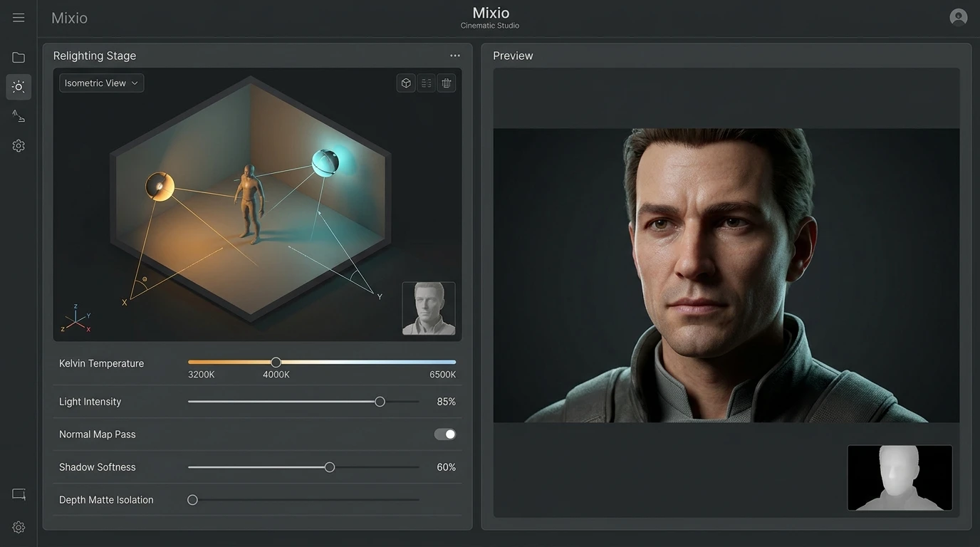Click the Y angle marker in the stage
Screen dimensions: 980x547
pyautogui.click(x=380, y=297)
